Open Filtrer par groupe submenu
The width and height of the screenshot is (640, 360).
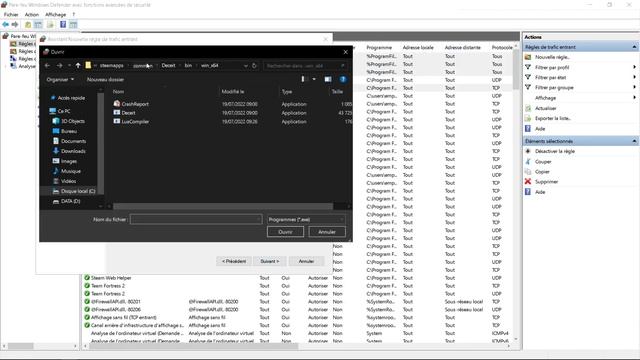point(554,87)
